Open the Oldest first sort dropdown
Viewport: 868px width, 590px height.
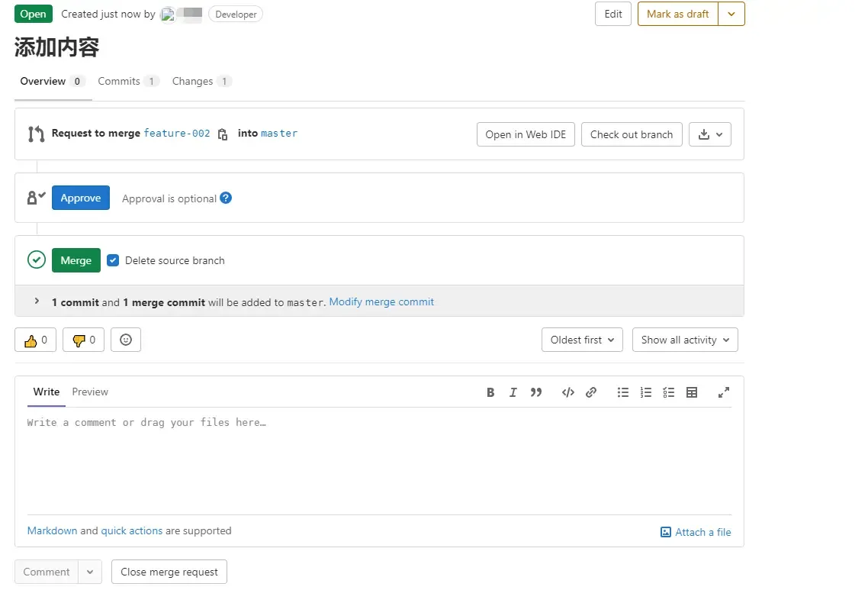582,340
